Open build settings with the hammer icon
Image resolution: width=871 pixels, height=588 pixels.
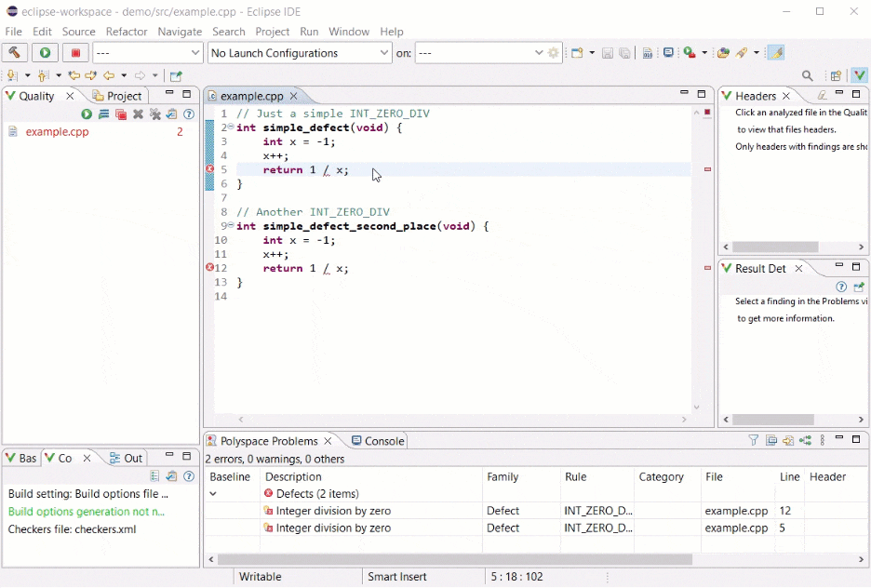click(13, 53)
